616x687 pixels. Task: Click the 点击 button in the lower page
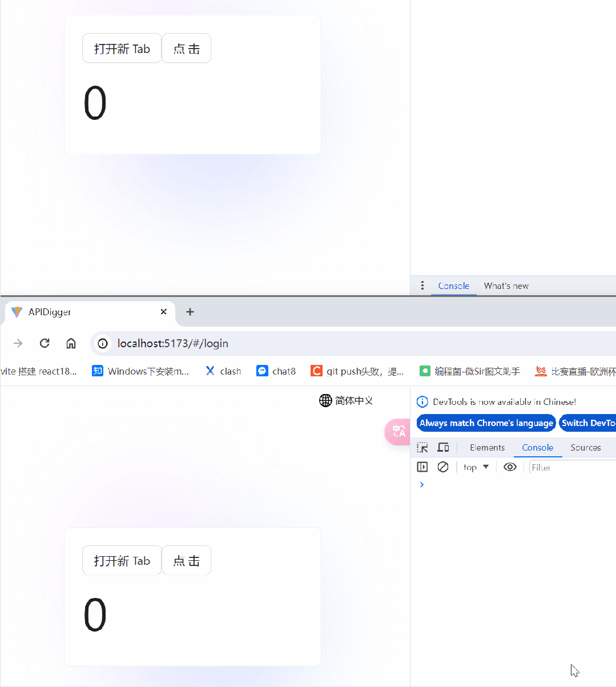click(x=186, y=561)
